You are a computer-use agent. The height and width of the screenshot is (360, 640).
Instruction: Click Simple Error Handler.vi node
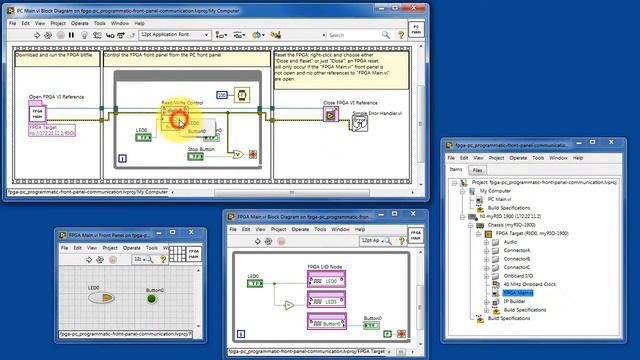point(360,123)
